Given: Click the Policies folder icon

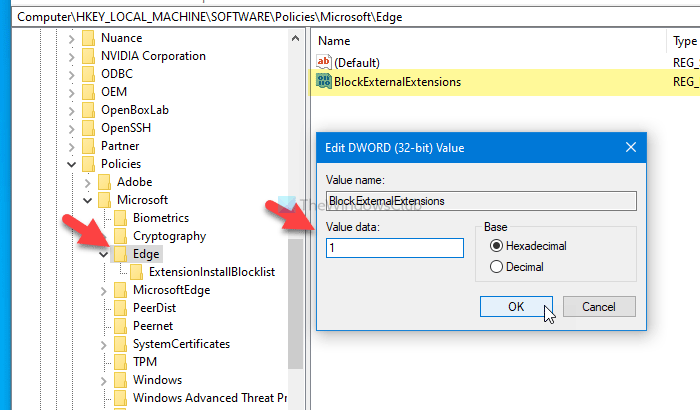Looking at the screenshot, I should click(x=88, y=164).
